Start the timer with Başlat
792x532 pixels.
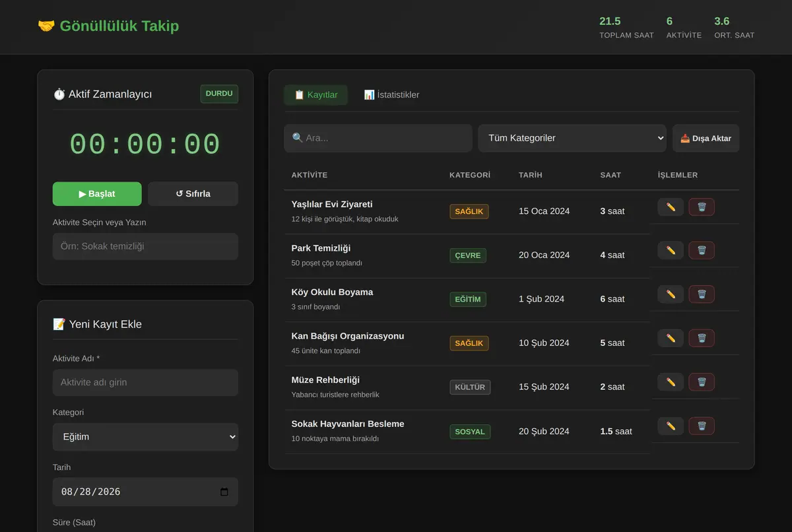tap(97, 194)
